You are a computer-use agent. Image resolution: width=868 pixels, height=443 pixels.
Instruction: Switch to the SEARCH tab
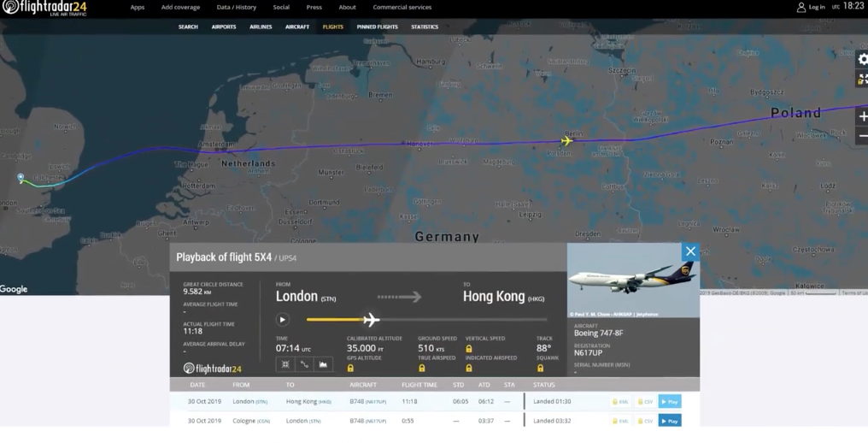[188, 27]
